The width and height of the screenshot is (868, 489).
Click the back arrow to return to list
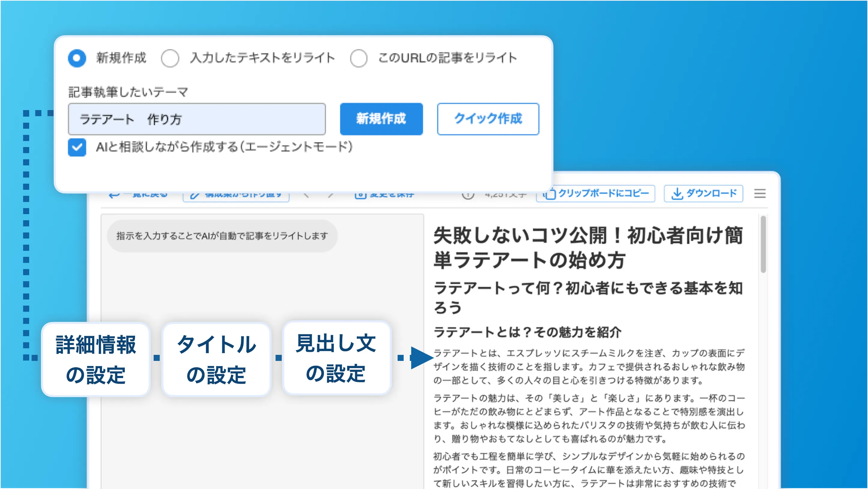pyautogui.click(x=114, y=195)
